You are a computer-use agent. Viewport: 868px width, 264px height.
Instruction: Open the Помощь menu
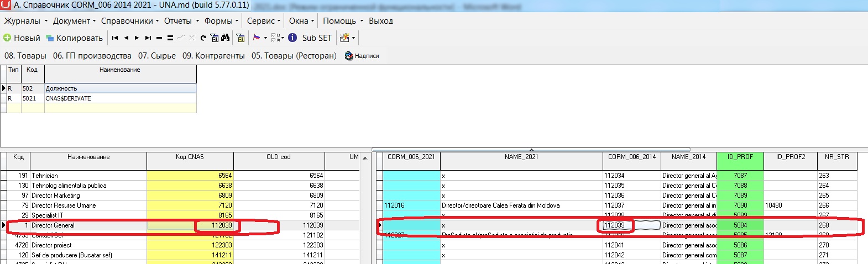click(x=343, y=21)
